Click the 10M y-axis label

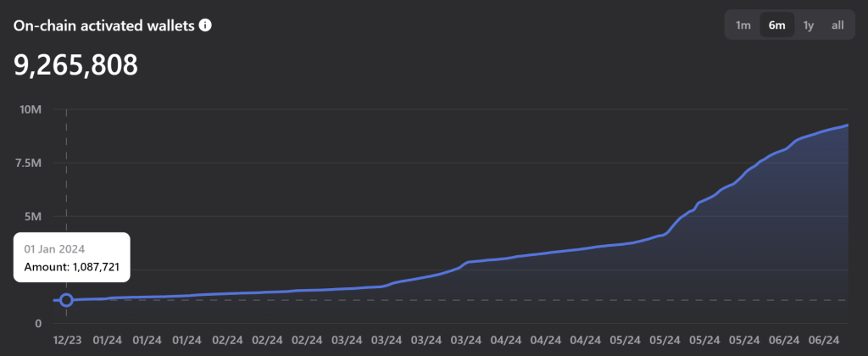coord(31,109)
